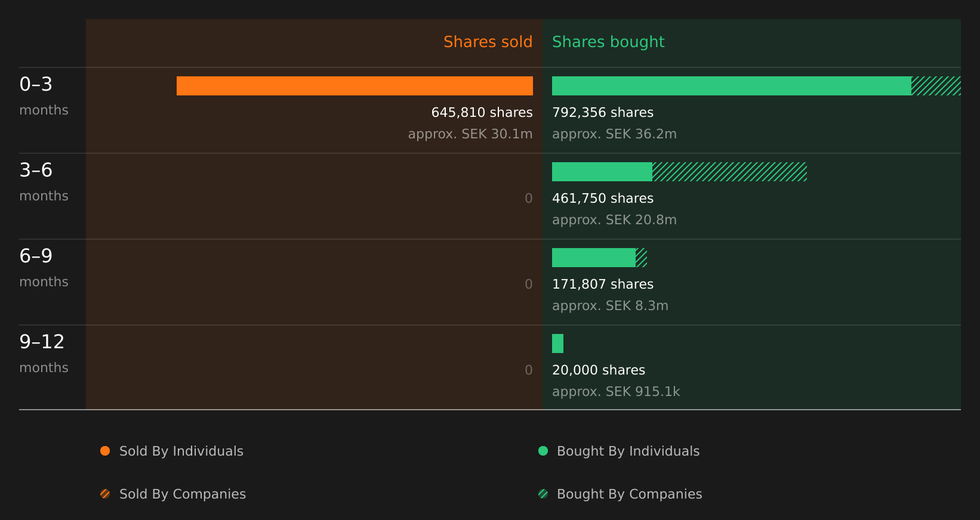Image resolution: width=980 pixels, height=520 pixels.
Task: Select the Bought By Companies legend label
Action: click(630, 494)
